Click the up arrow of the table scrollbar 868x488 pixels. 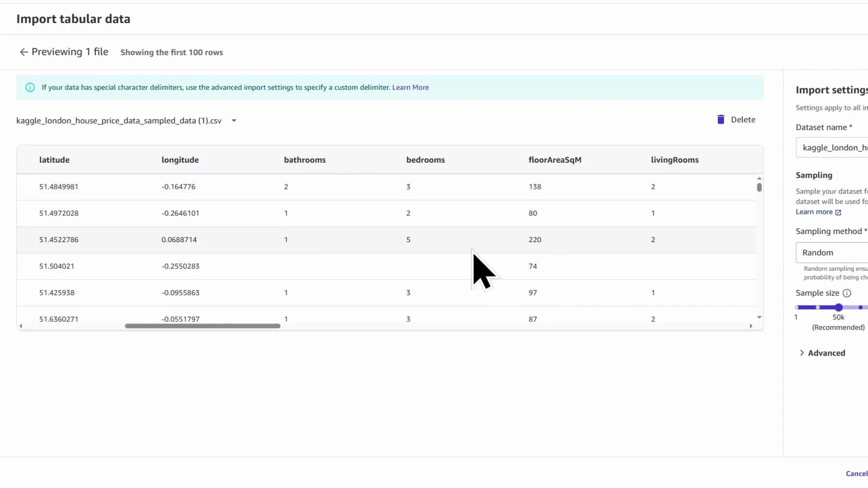point(759,178)
